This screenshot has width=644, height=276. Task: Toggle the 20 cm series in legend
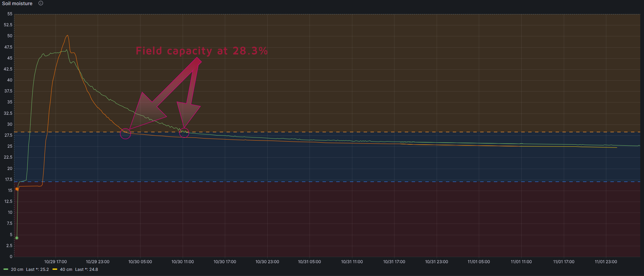point(17,269)
